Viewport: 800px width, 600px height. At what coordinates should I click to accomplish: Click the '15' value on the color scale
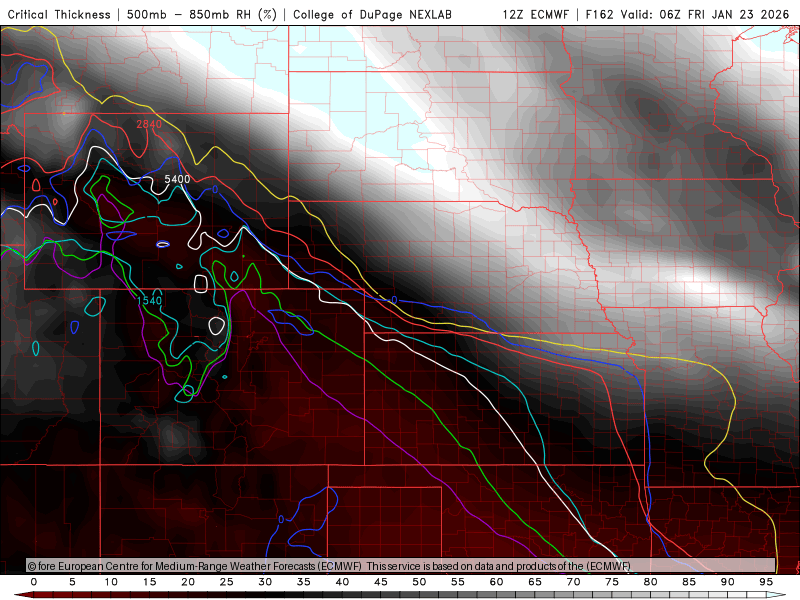(x=149, y=582)
